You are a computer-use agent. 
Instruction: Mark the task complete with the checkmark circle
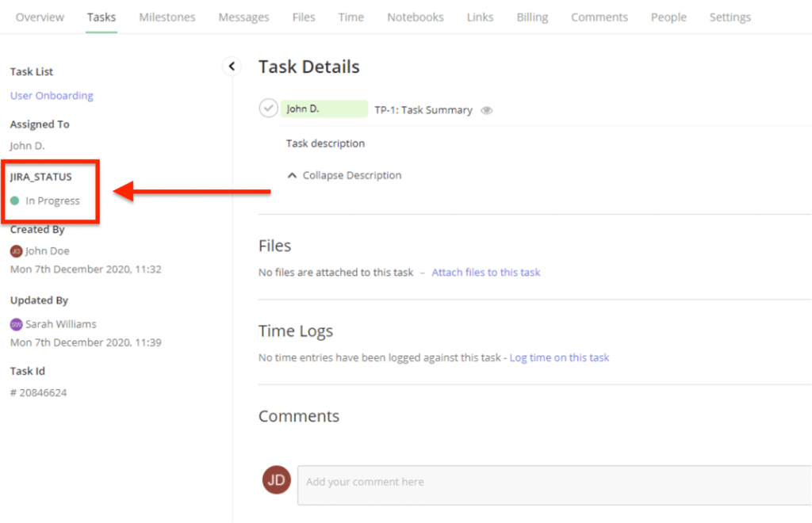[x=269, y=109]
